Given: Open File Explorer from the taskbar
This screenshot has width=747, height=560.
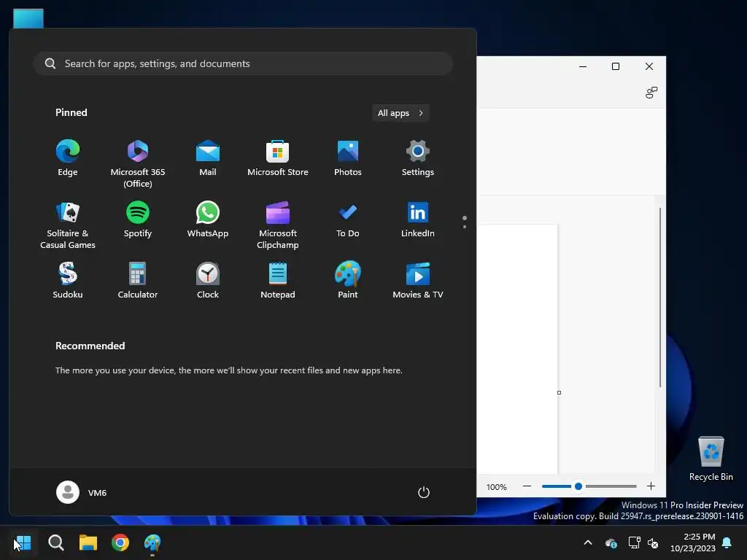Looking at the screenshot, I should 88,542.
